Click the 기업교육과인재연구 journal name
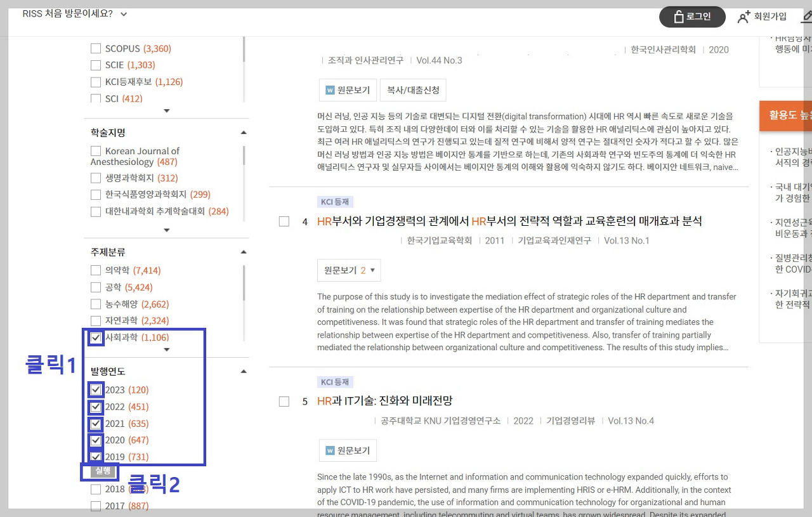This screenshot has height=517, width=812. [x=554, y=240]
